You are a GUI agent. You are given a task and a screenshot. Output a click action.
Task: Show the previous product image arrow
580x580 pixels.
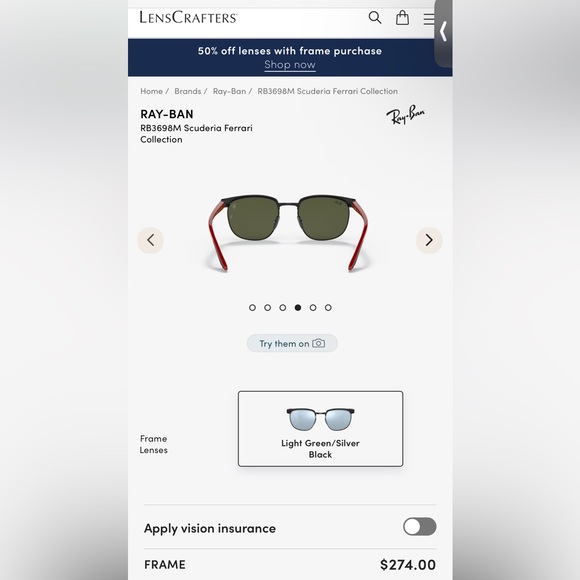pyautogui.click(x=151, y=240)
